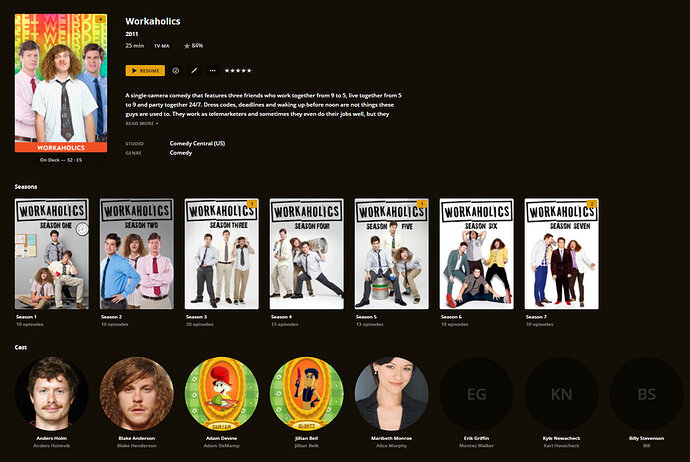Open the Season Two poster
Screen dimensions: 690x462
pos(136,254)
